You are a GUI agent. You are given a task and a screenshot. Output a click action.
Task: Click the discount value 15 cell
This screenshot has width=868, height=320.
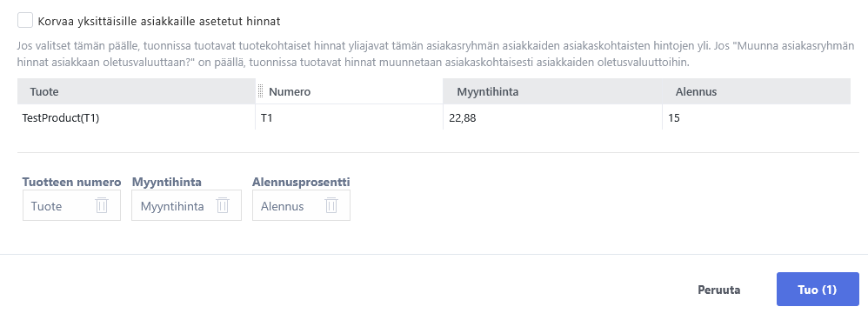(756, 117)
